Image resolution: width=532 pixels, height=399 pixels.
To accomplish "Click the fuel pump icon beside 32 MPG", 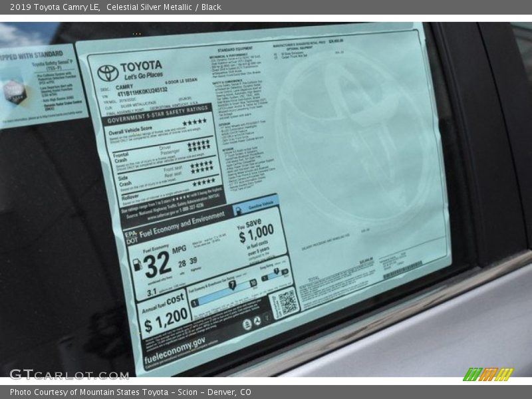I will pos(138,265).
